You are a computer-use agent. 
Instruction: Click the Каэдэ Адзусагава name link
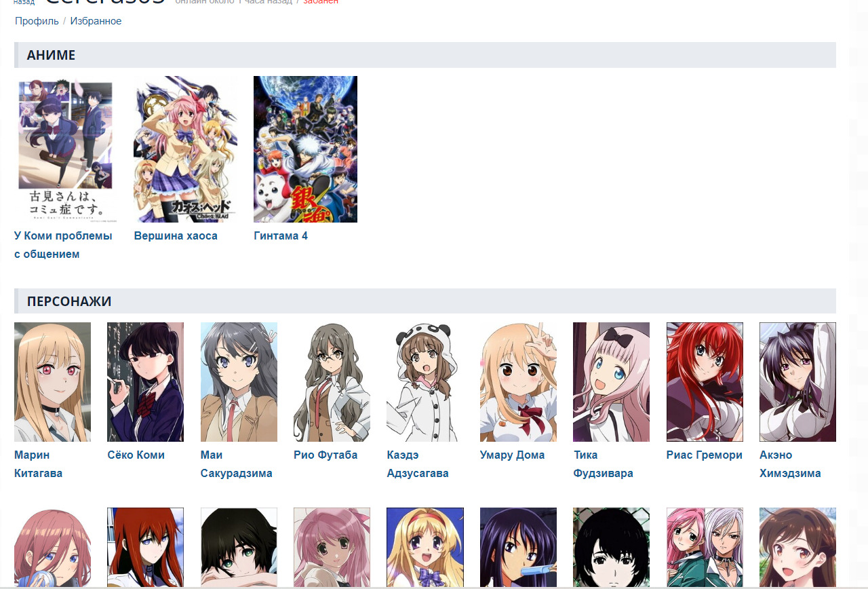coord(418,464)
